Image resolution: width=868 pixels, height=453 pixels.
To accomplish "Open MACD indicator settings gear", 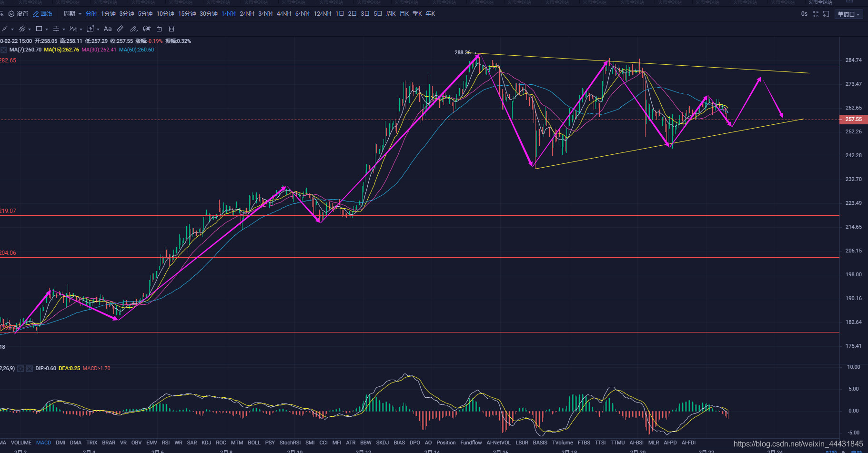I will (20, 369).
